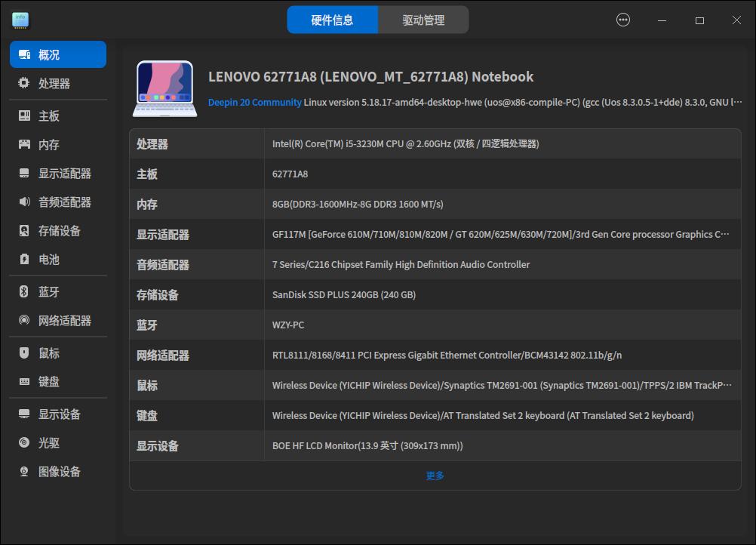Select the 8GB DDR3-1600MHz memory value
756x545 pixels.
point(358,204)
